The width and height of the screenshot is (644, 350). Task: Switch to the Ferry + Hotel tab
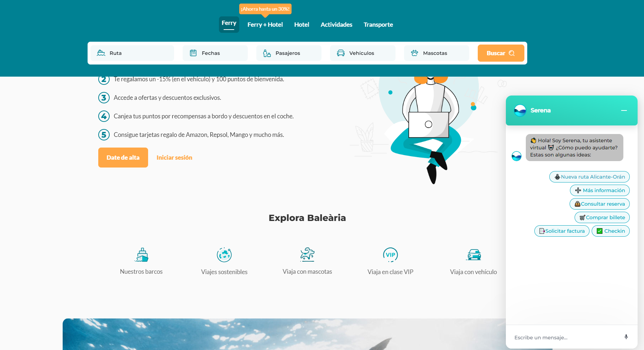pos(265,25)
